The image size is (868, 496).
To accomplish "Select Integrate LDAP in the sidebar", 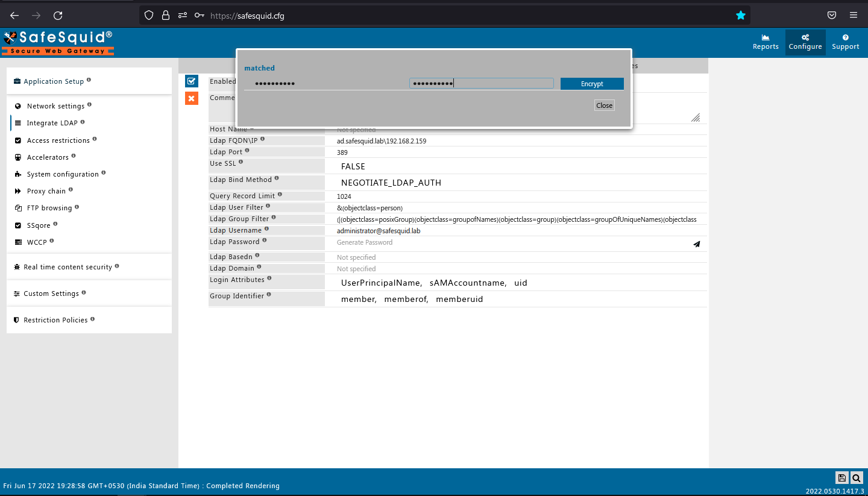I will click(52, 123).
